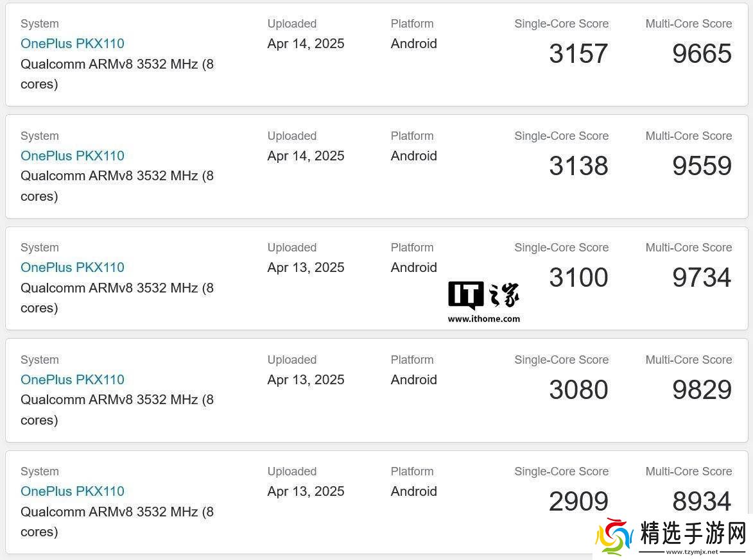Select the single-core score 3080
Screen dimensions: 753x560
[x=578, y=390]
